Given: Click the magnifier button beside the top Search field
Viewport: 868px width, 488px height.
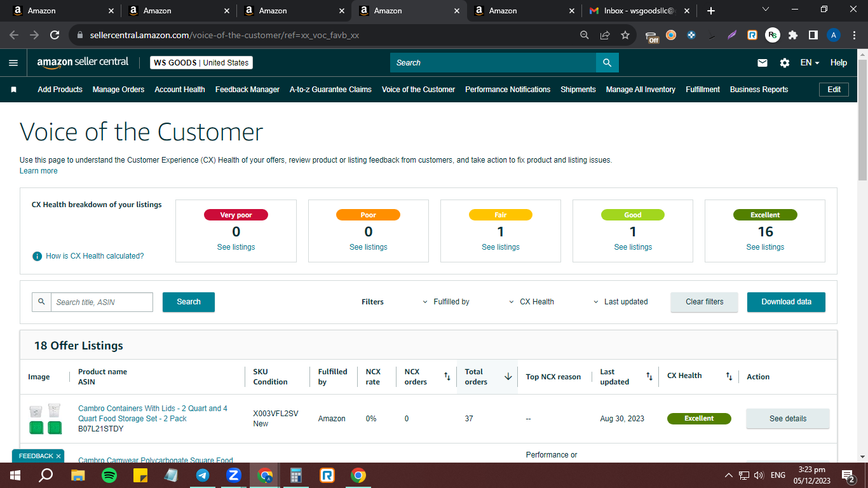Looking at the screenshot, I should [x=607, y=63].
